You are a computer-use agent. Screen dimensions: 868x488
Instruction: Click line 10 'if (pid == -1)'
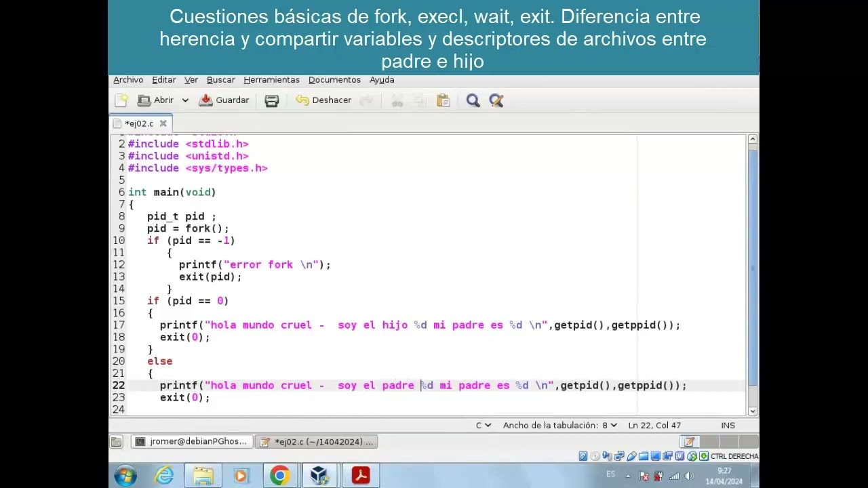click(x=191, y=241)
